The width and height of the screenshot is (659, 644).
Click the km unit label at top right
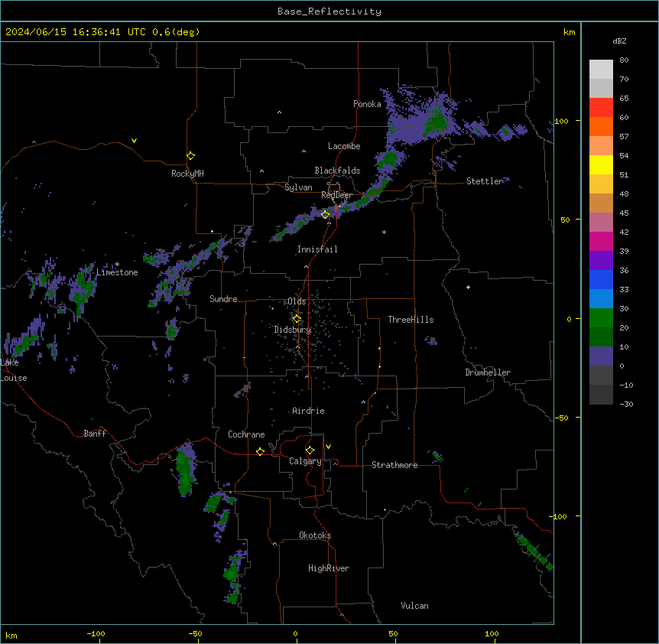coord(570,32)
